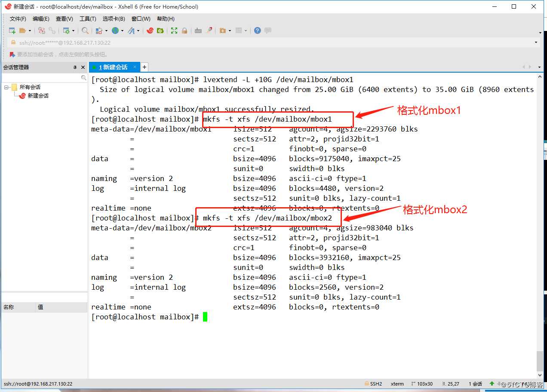Close the 1 新建会话 tab
Screen dimensions: 547x392
pos(135,67)
